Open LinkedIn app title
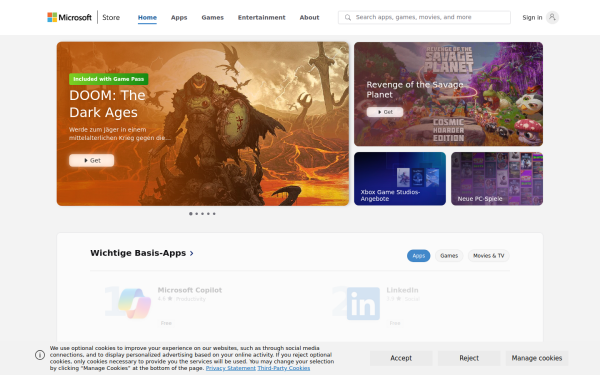Screen dimensions: 600x375 pos(402,290)
